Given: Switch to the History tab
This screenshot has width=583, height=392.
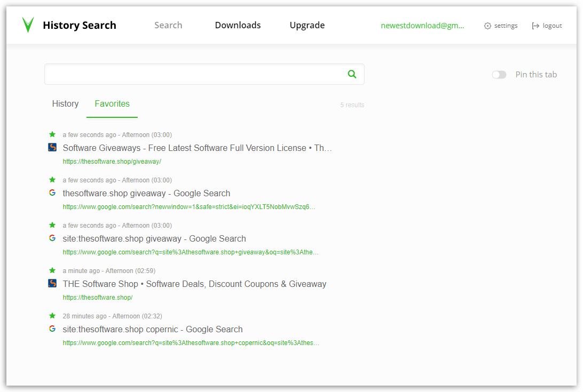Looking at the screenshot, I should coord(65,104).
